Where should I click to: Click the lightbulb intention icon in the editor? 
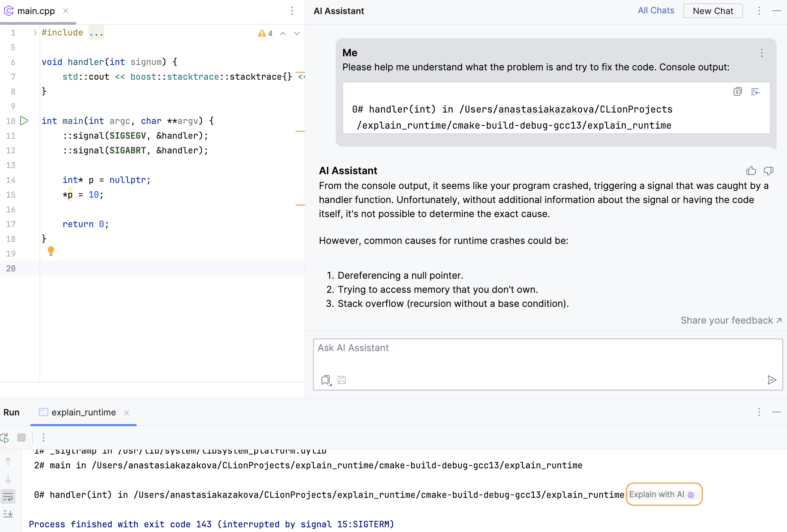tap(51, 251)
